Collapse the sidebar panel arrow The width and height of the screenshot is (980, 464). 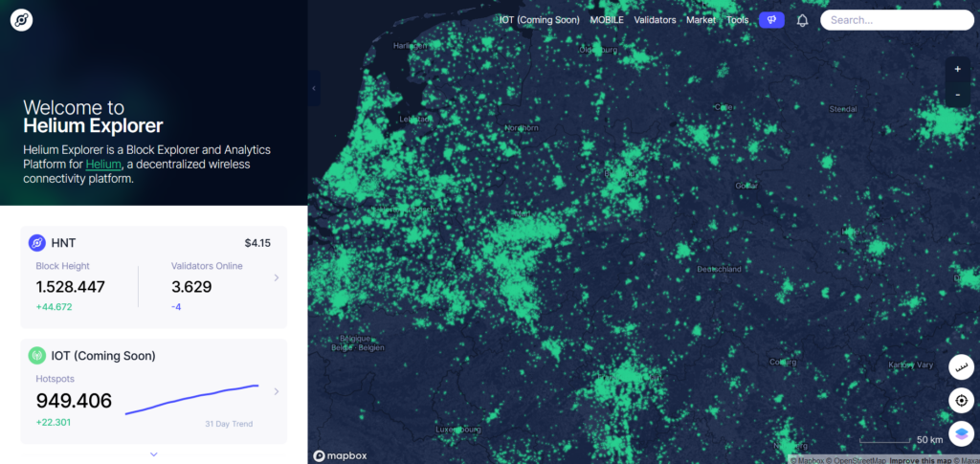click(x=314, y=88)
